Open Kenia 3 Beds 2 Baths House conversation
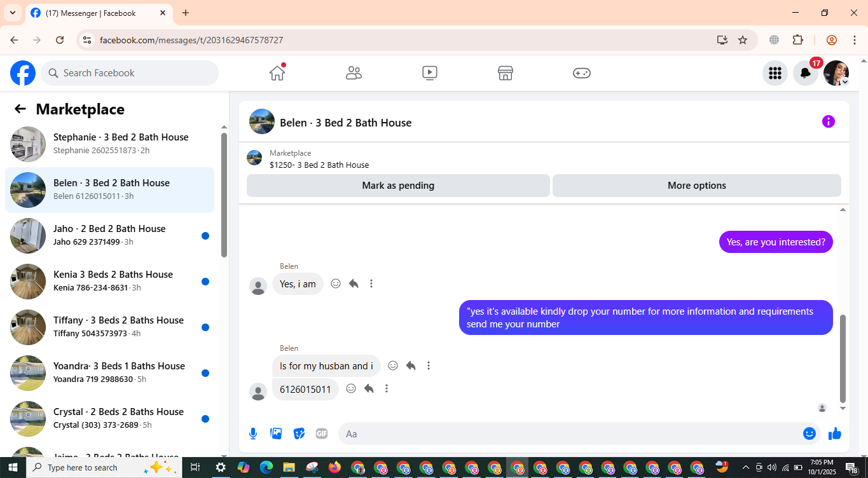This screenshot has height=478, width=868. [x=109, y=282]
